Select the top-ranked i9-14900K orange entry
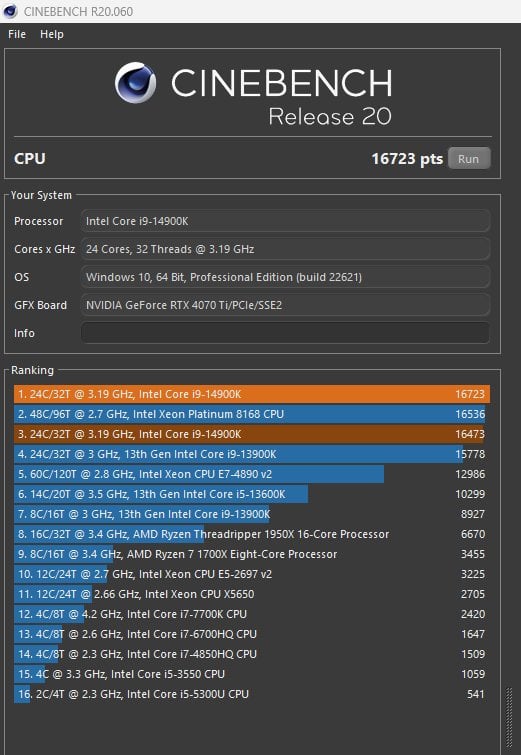 (252, 394)
